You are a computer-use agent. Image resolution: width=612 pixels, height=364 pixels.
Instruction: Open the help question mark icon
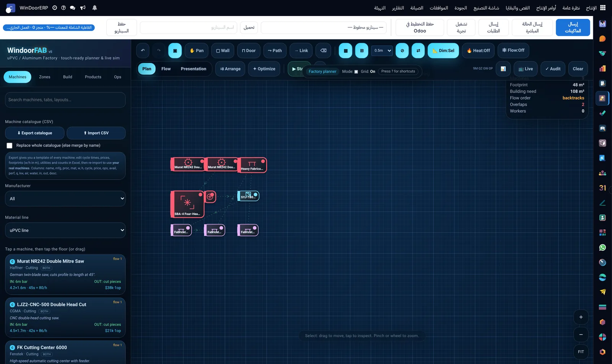coord(63,8)
